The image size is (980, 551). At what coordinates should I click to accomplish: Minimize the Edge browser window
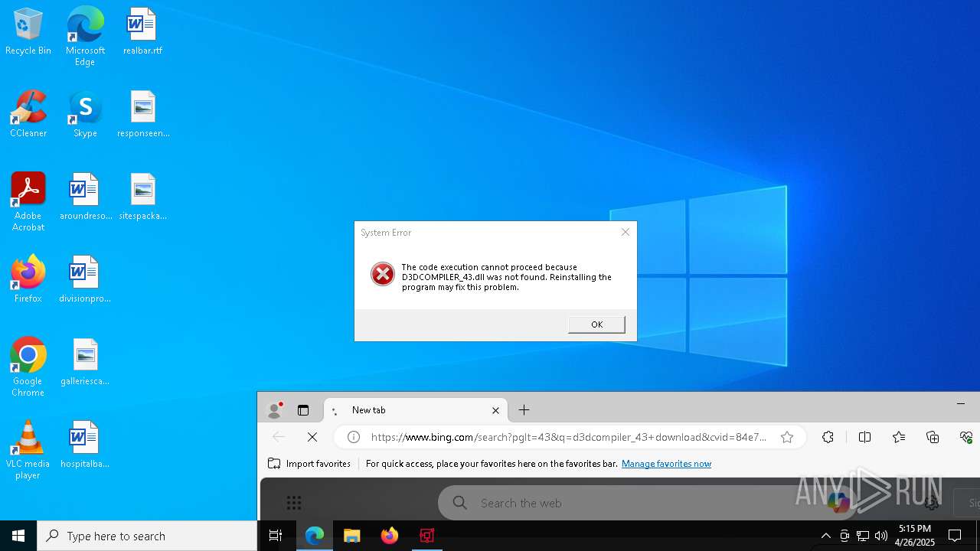[961, 403]
